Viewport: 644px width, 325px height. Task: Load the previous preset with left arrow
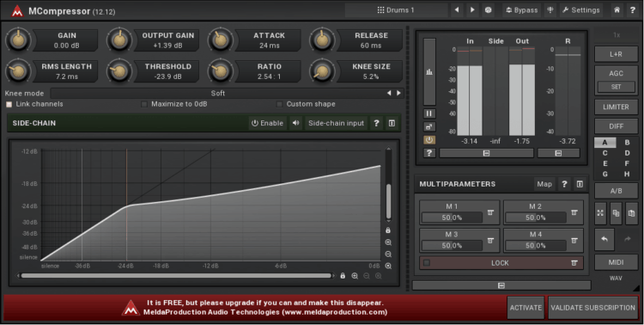[457, 10]
